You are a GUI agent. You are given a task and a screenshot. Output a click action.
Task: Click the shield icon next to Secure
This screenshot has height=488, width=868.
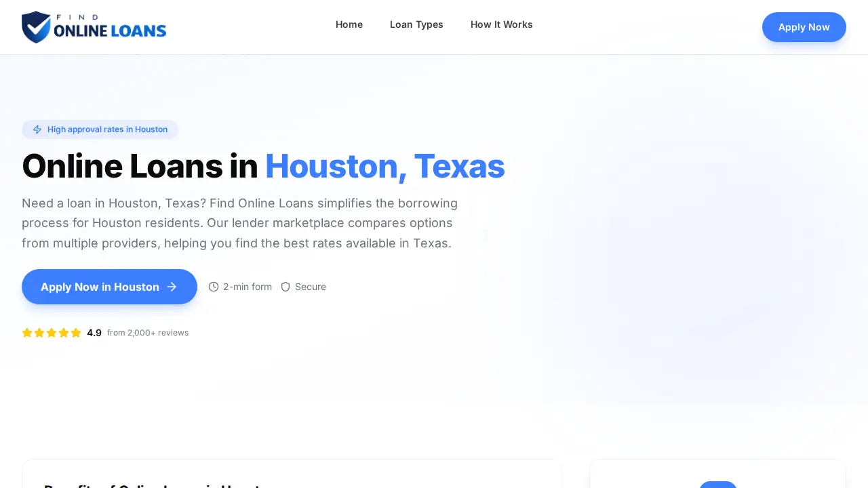pyautogui.click(x=285, y=287)
